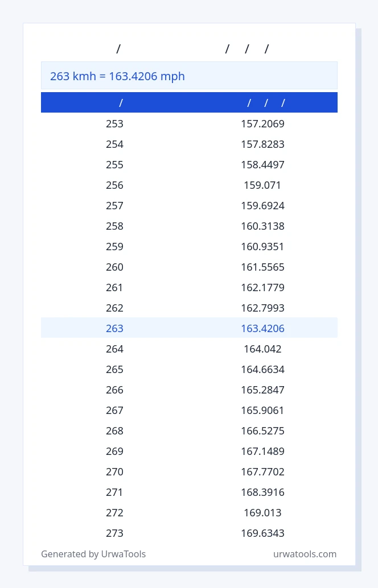Image resolution: width=378 pixels, height=588 pixels.
Task: Click the 256 kmh row entry
Action: 114,185
